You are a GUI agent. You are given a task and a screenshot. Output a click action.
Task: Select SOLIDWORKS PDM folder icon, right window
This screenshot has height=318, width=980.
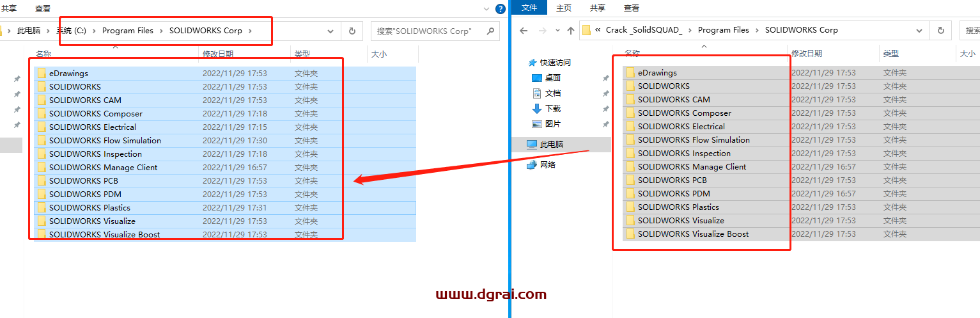coord(631,193)
